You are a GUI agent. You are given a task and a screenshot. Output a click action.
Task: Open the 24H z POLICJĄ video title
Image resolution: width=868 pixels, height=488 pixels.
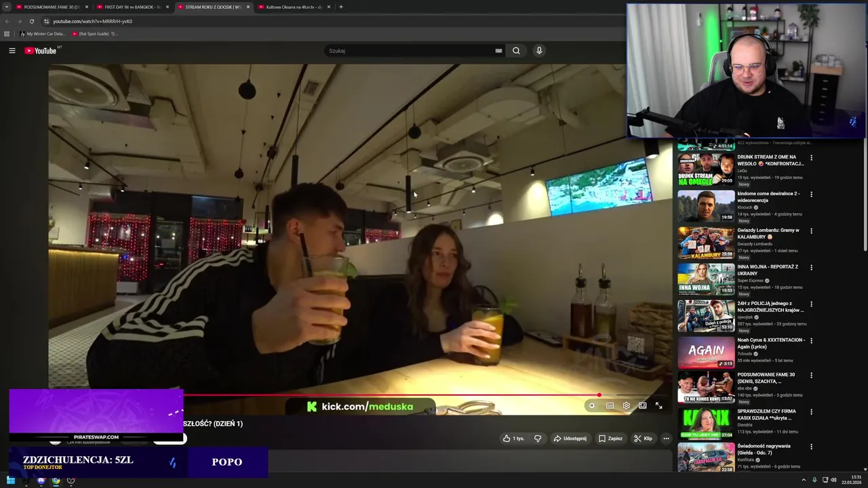[770, 306]
